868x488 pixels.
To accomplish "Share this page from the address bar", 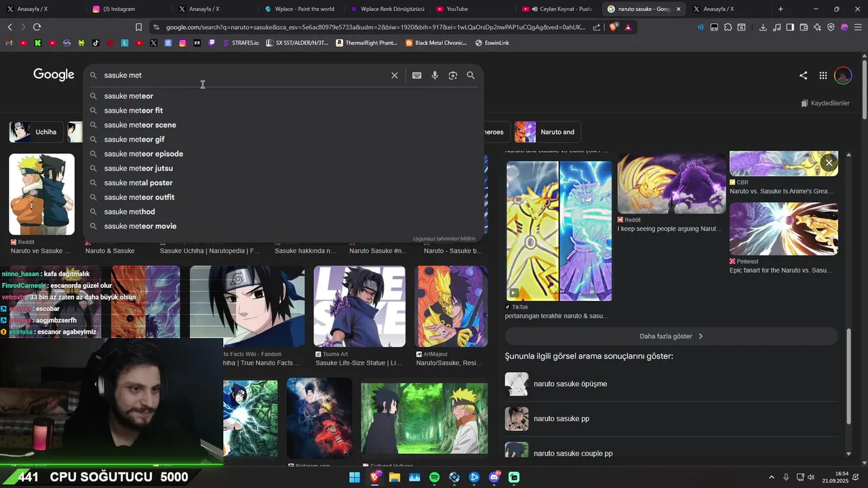I will (597, 27).
